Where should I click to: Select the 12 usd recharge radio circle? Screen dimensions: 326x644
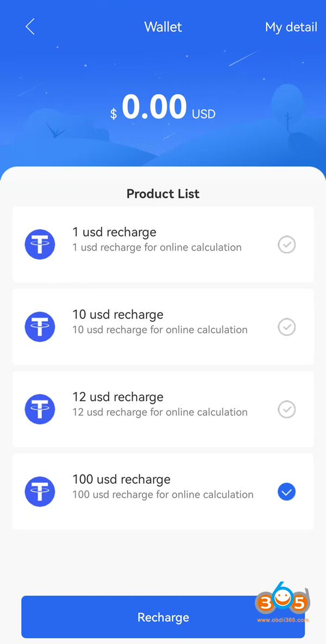pyautogui.click(x=287, y=409)
